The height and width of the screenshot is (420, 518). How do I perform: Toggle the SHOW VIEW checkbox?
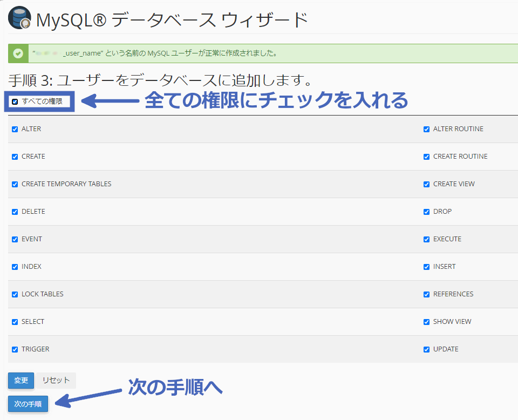[x=426, y=322]
